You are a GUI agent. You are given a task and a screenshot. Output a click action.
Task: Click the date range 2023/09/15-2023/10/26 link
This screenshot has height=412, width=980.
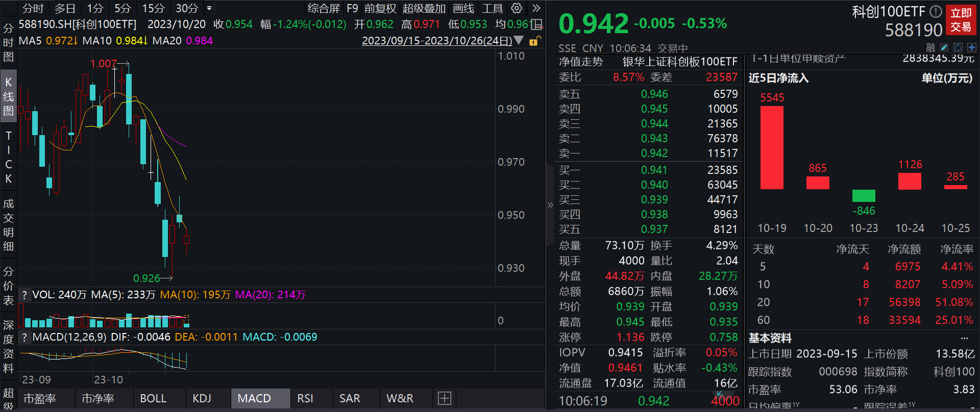437,41
